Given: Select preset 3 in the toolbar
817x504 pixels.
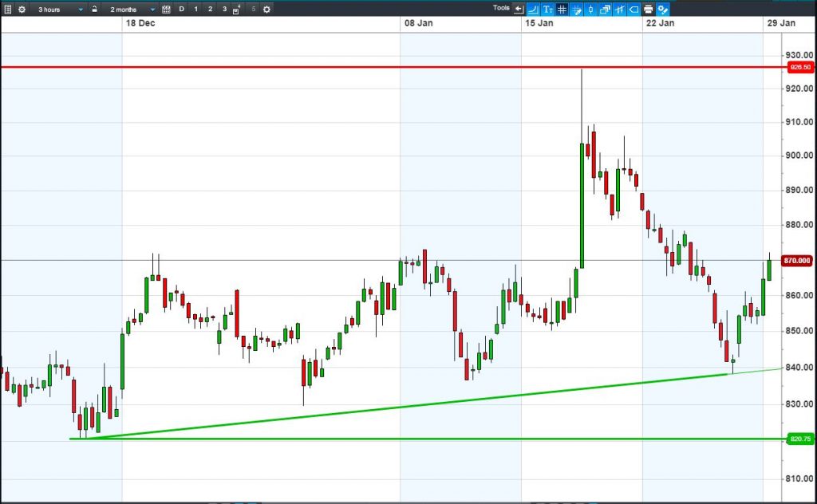Looking at the screenshot, I should 224,9.
